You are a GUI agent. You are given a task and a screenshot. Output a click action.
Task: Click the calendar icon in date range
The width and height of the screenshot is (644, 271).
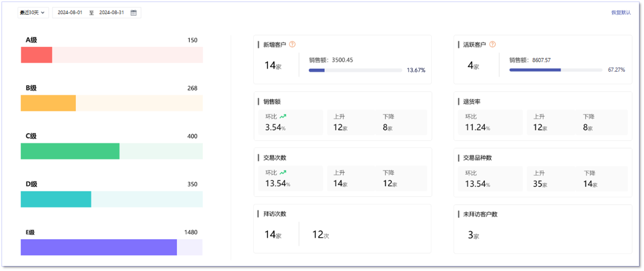133,13
